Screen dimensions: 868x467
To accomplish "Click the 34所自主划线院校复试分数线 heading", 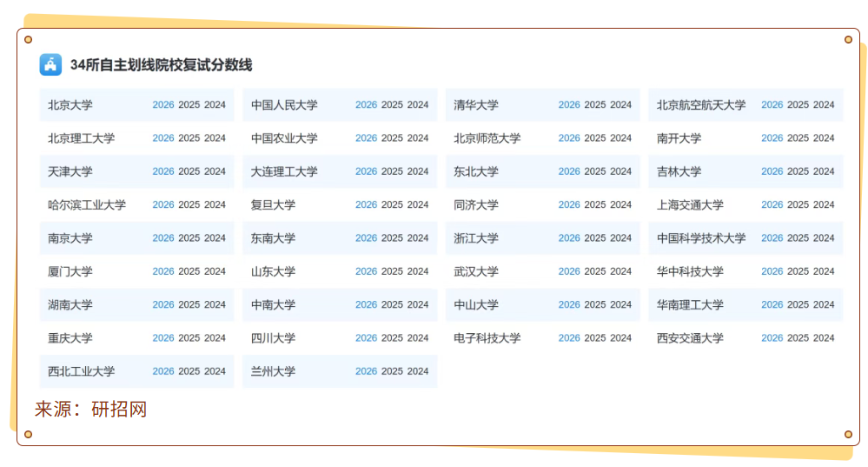I will point(161,65).
